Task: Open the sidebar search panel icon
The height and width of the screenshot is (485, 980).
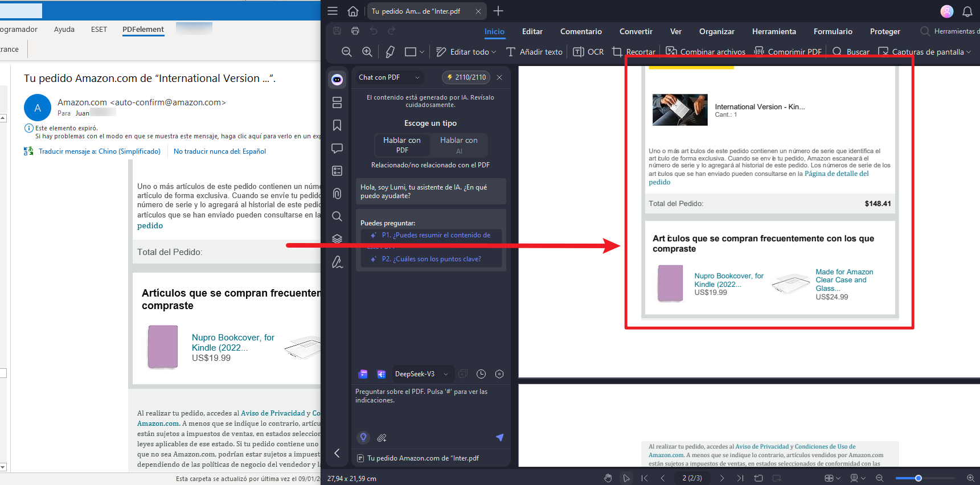Action: 337,216
